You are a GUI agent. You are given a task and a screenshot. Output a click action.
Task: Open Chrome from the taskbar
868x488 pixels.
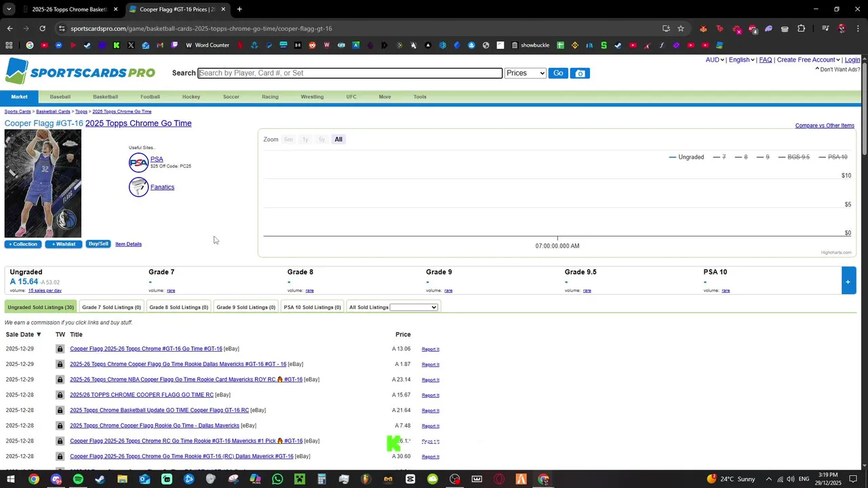(x=33, y=479)
